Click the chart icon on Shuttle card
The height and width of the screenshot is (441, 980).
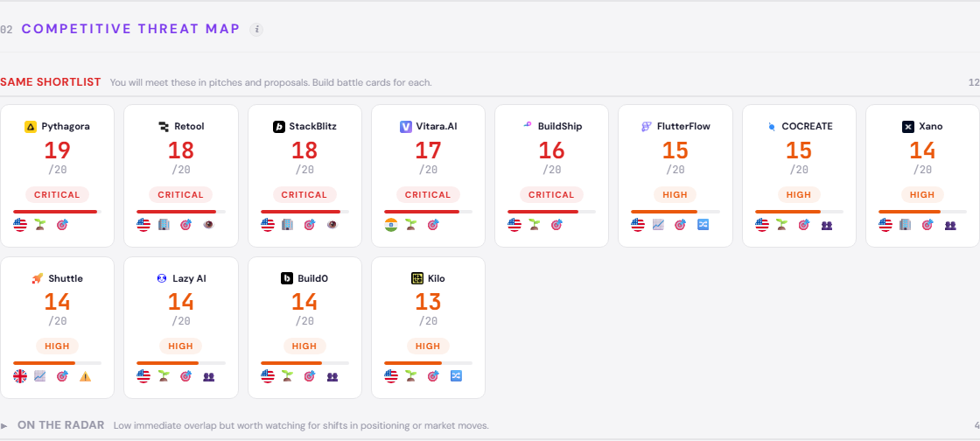(x=40, y=376)
